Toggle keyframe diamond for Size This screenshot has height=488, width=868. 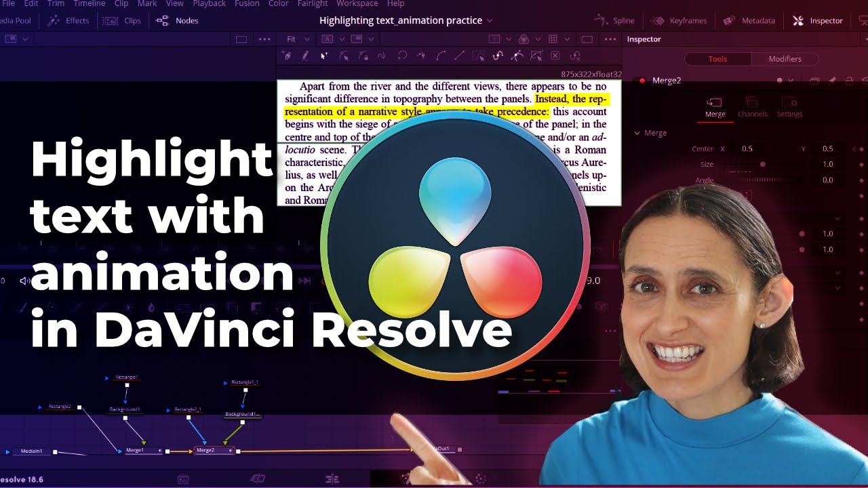point(861,164)
